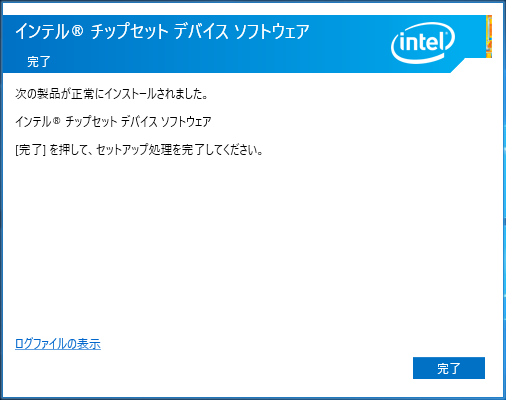506x400 pixels.
Task: Click the word チップセット in the header title
Action: [129, 32]
